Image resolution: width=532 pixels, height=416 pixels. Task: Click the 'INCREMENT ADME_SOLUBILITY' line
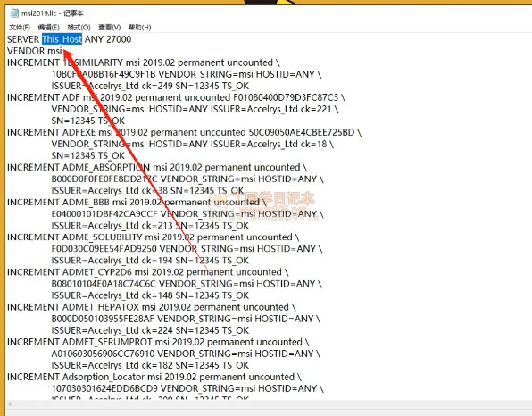(x=153, y=237)
